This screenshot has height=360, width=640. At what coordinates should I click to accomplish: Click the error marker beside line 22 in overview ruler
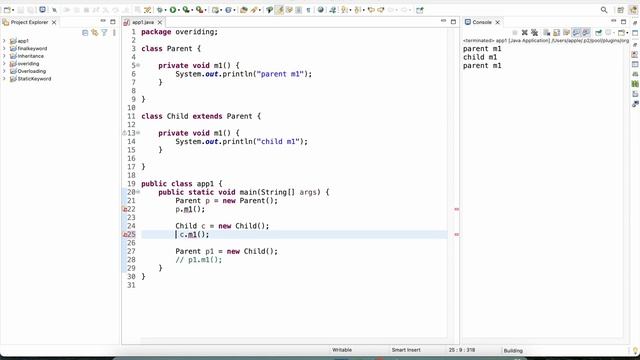point(457,209)
